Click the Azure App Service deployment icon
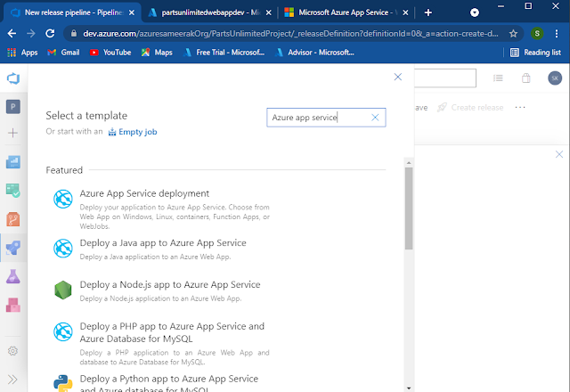Image resolution: width=570 pixels, height=392 pixels. (63, 199)
